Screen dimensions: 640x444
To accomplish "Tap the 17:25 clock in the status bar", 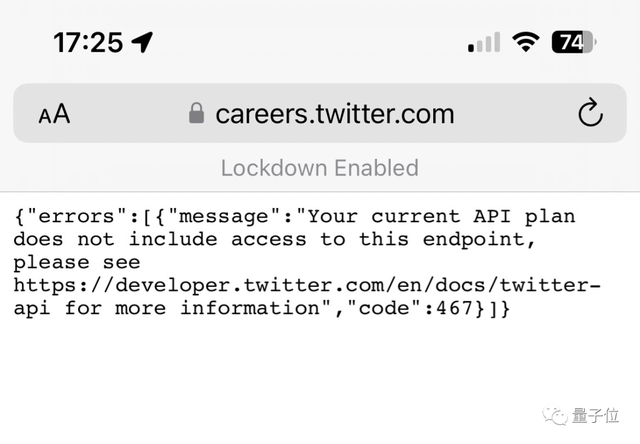I will click(88, 42).
